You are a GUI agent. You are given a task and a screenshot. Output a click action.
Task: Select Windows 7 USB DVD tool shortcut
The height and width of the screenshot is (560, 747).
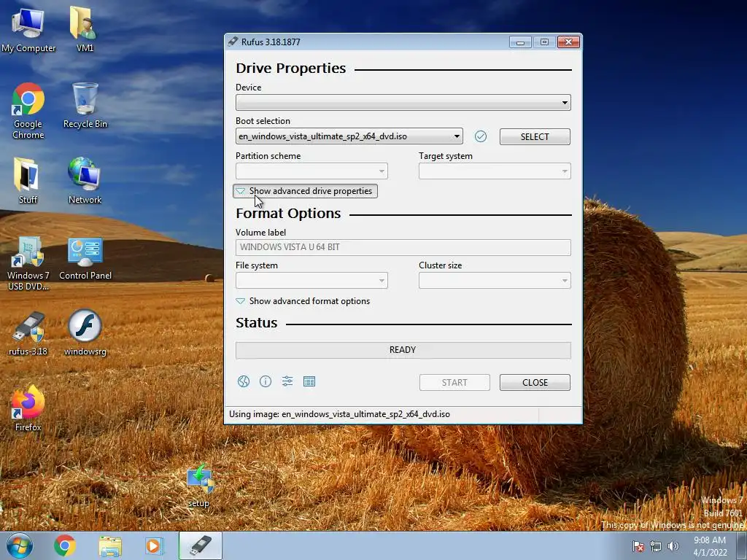[x=28, y=263]
